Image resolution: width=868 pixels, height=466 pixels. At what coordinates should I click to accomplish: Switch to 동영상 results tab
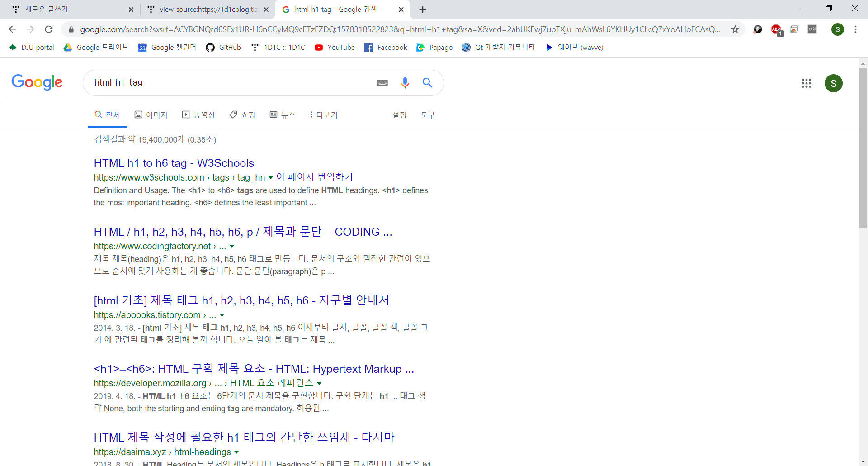click(x=198, y=115)
